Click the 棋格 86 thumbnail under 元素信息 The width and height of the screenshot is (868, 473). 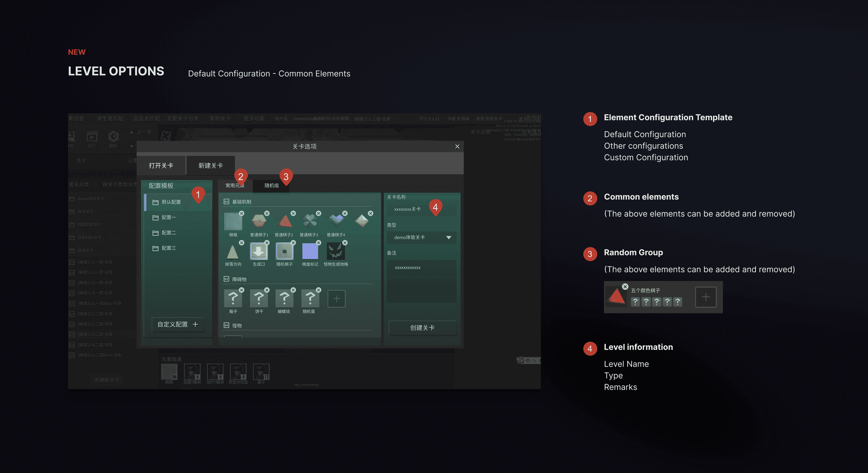coord(169,372)
